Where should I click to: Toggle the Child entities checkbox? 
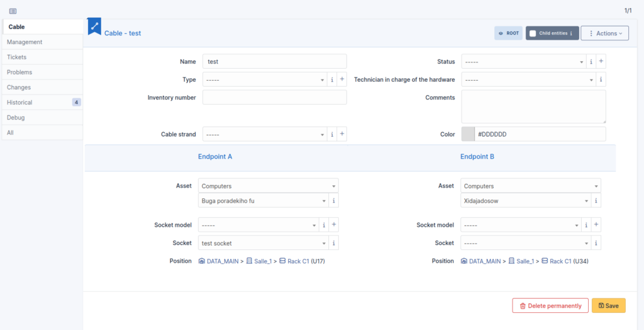(x=533, y=33)
